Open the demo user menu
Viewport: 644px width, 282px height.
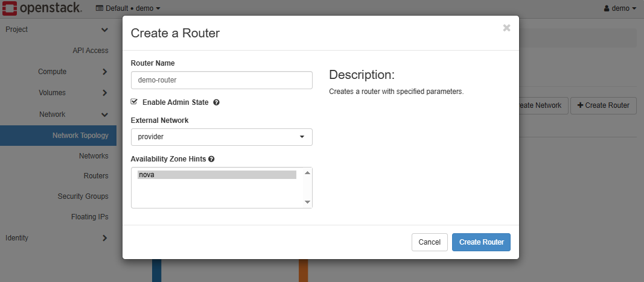coord(620,8)
